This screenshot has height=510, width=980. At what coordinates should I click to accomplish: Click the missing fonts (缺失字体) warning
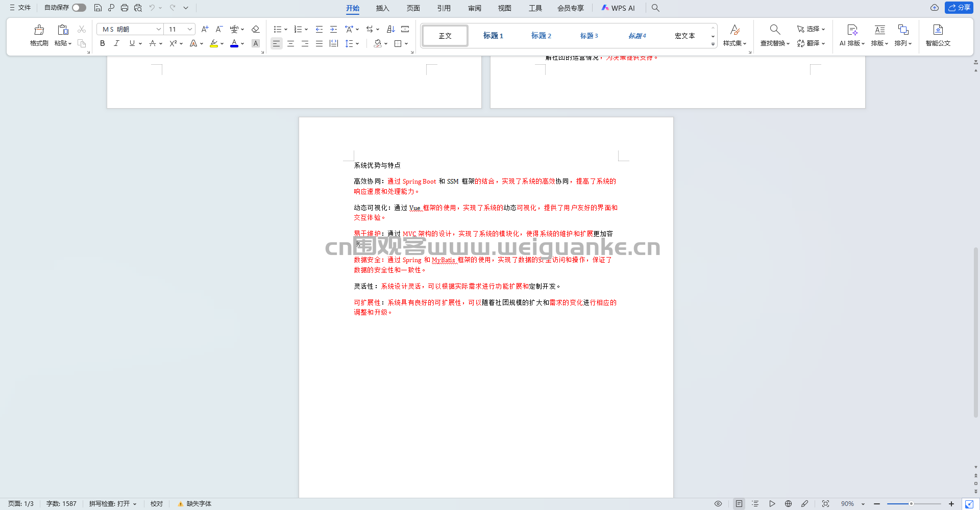(194, 503)
